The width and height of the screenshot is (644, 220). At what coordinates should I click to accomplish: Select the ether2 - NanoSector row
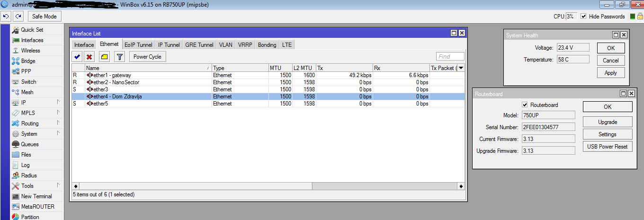pos(268,82)
